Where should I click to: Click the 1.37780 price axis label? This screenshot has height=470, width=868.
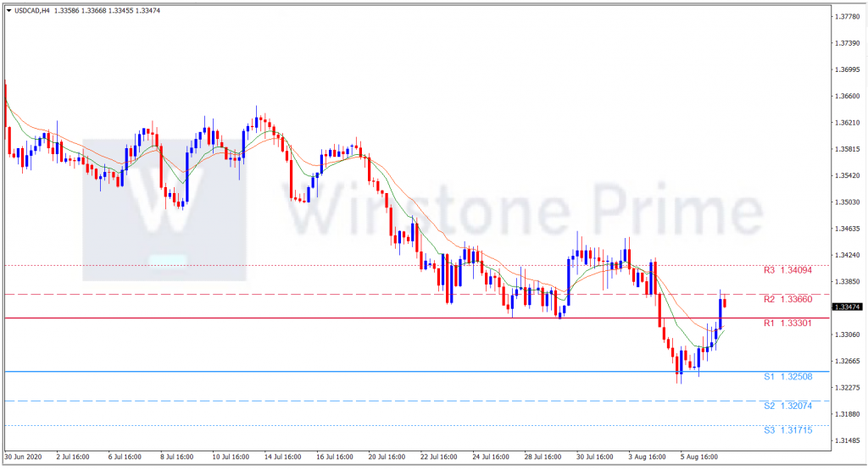tap(849, 16)
